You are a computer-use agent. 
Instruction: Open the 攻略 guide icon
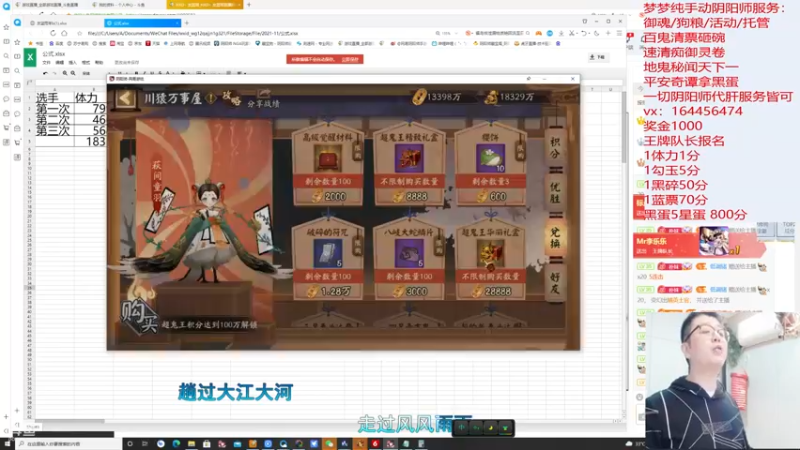coord(231,98)
